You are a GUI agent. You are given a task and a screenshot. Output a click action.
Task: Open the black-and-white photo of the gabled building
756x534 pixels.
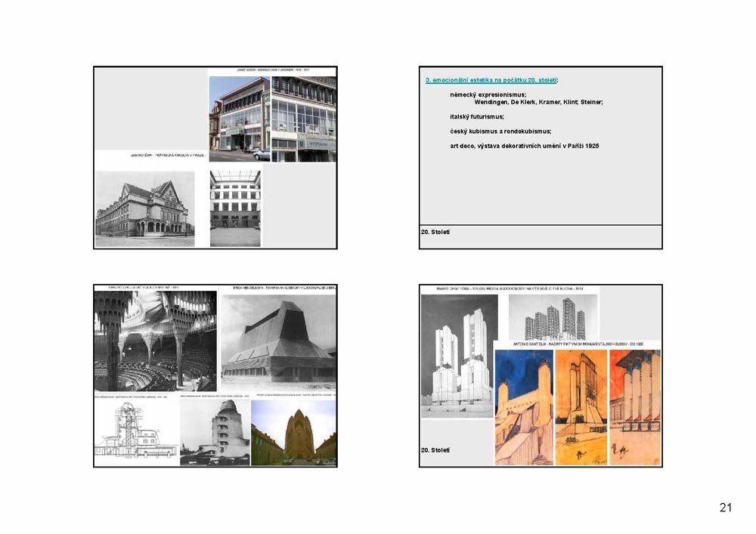coord(145,209)
